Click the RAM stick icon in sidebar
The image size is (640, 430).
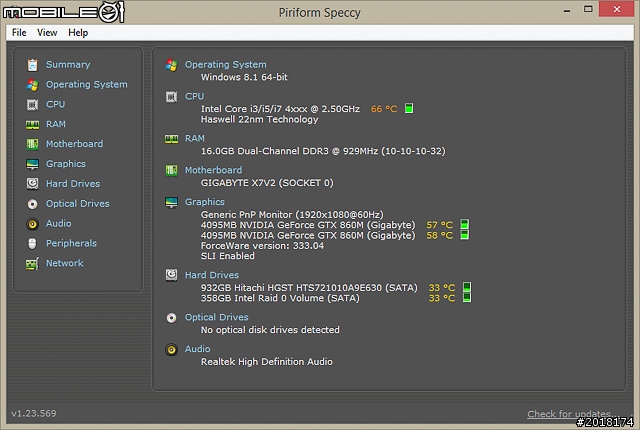tap(33, 124)
